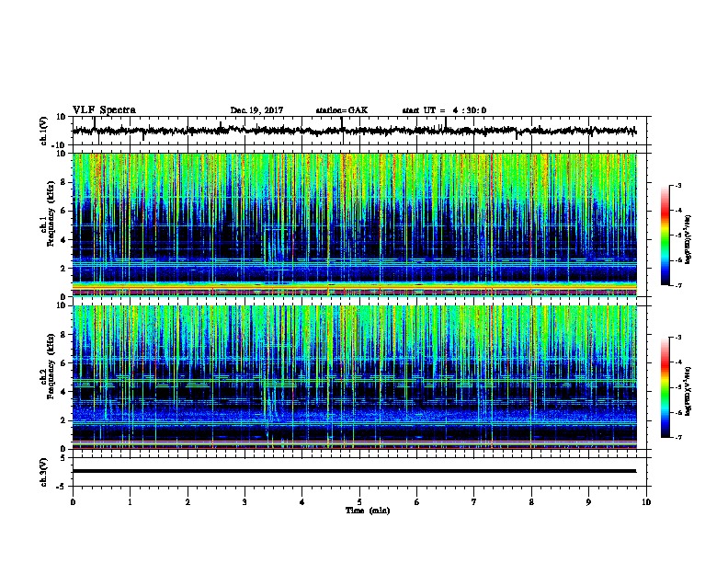The width and height of the screenshot is (728, 563).
Task: Click time axis tick label "0"
Action: (73, 501)
